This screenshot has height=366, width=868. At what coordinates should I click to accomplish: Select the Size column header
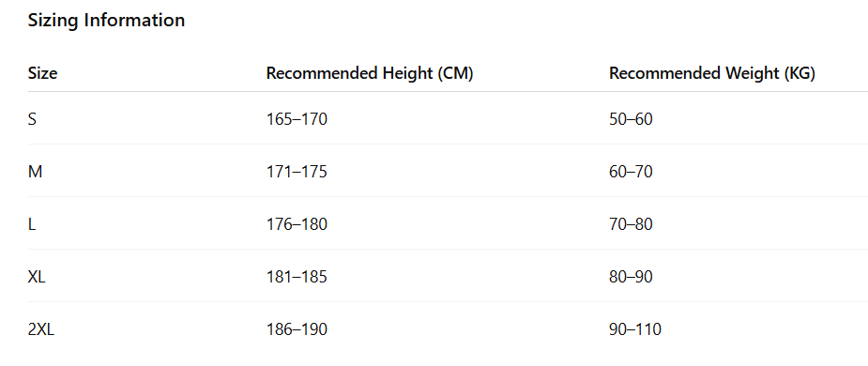42,73
